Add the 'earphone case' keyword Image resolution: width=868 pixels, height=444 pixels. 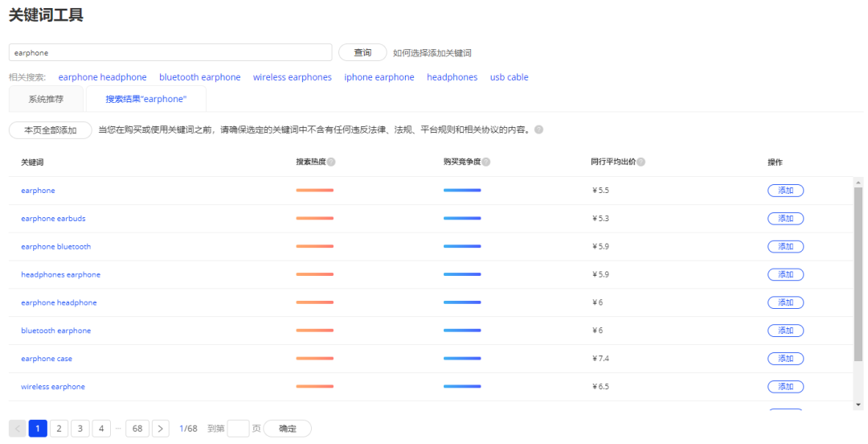pyautogui.click(x=785, y=359)
